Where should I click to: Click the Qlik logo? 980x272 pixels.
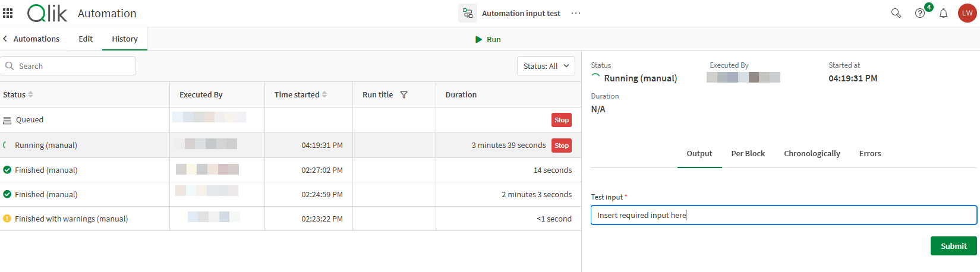click(48, 13)
